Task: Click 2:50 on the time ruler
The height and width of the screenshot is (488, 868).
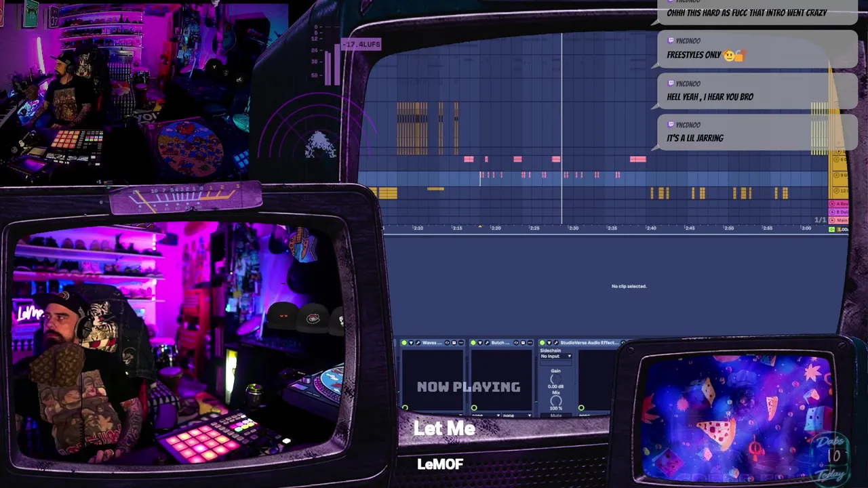Action: 730,228
